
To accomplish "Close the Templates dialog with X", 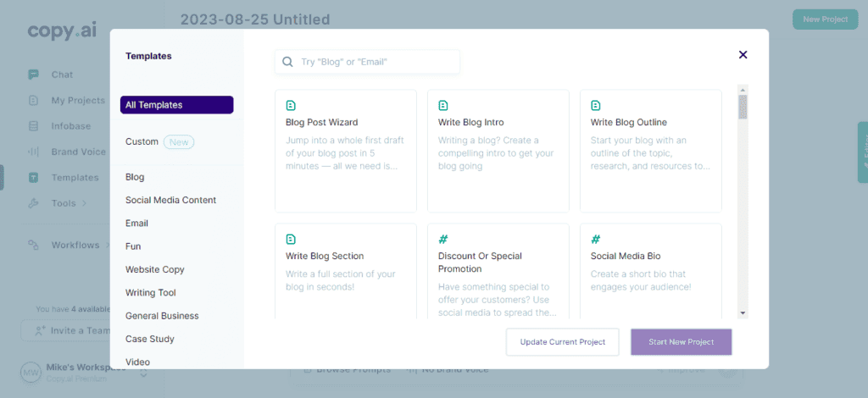I will click(x=743, y=54).
